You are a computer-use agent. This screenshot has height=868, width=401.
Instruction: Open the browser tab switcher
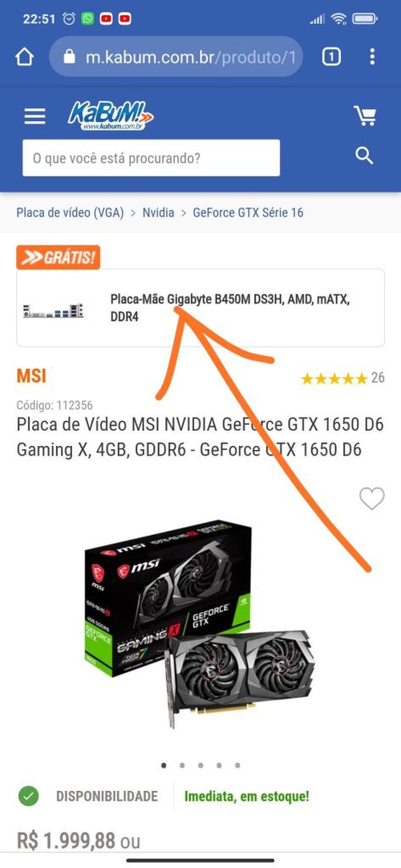331,56
